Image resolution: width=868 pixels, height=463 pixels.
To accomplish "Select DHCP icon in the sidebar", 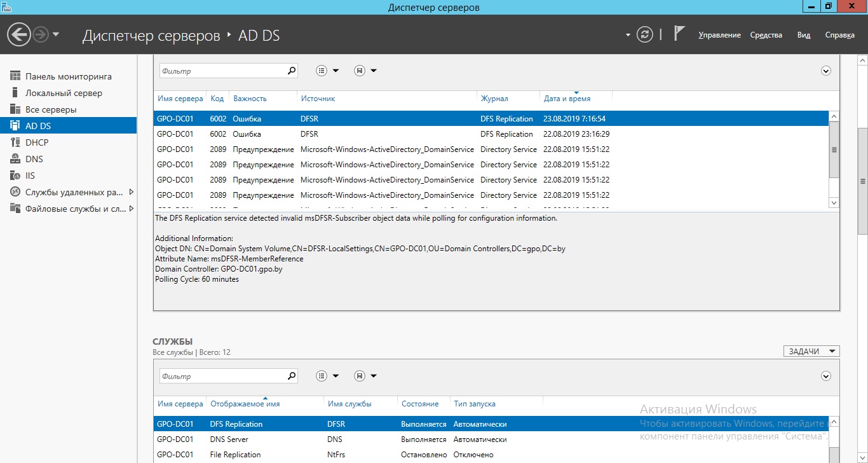I will 15,142.
